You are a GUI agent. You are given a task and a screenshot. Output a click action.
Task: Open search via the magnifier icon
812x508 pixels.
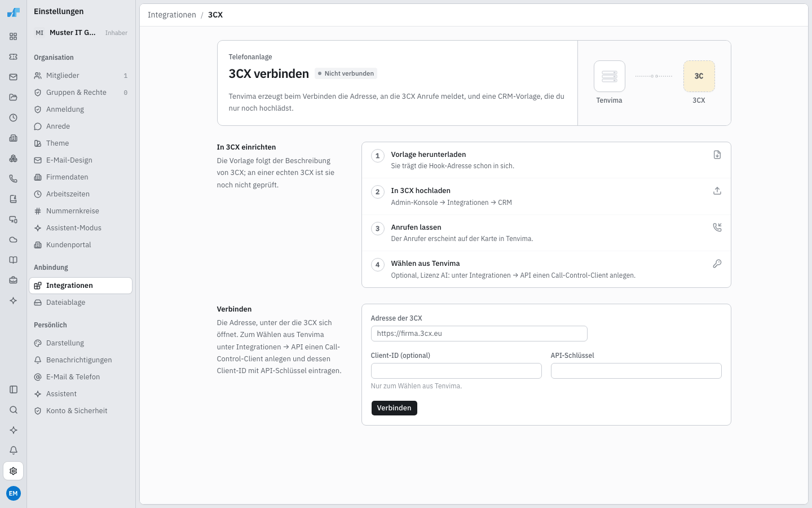pos(14,410)
